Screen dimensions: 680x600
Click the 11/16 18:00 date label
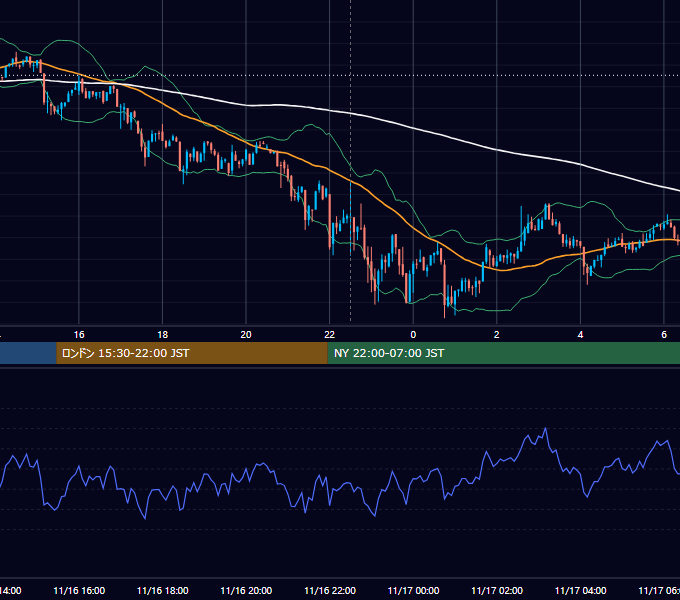[163, 590]
